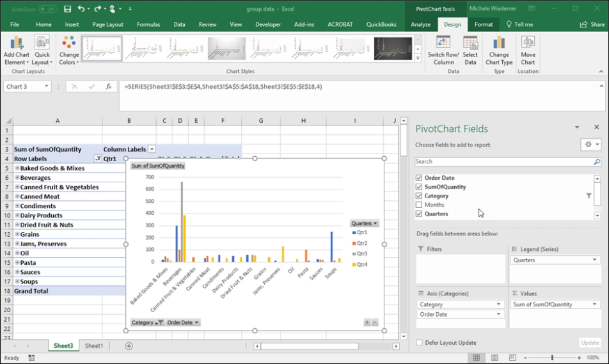Collapse the ribbon with the arrow
Viewport: 609px width, 364px height.
(x=601, y=72)
